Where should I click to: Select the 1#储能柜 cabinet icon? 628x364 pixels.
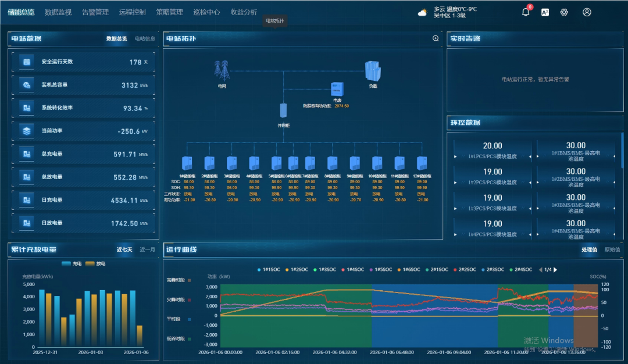pyautogui.click(x=187, y=163)
